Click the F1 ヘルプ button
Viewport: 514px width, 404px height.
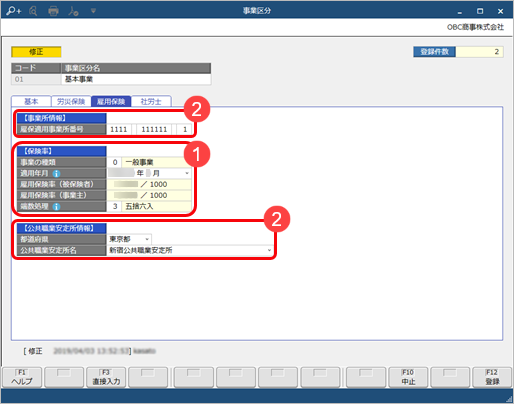pos(22,377)
